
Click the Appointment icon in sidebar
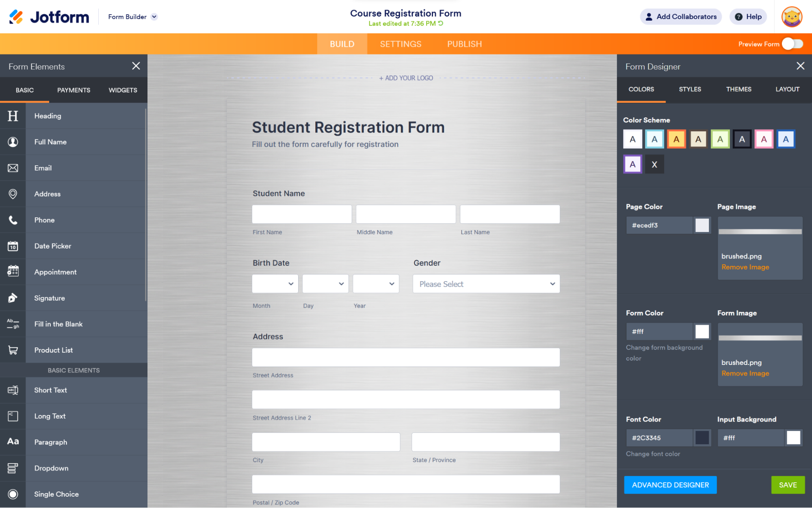click(x=13, y=272)
